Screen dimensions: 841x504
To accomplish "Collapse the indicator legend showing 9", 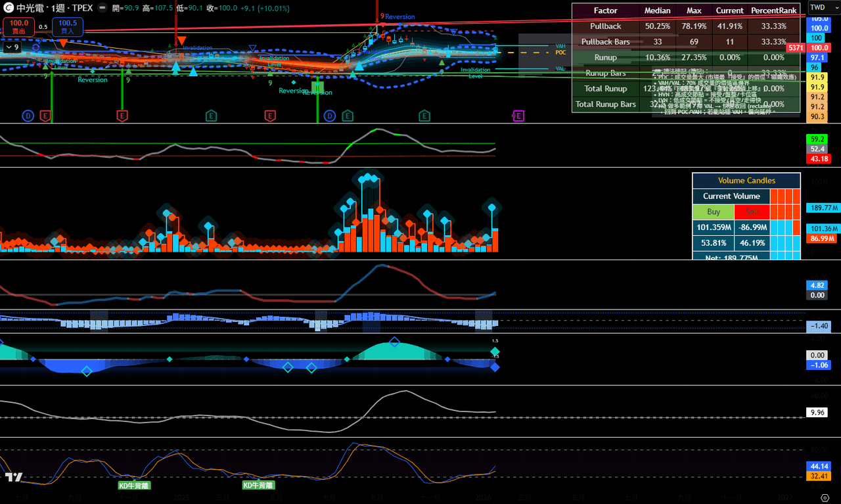I will coord(12,47).
